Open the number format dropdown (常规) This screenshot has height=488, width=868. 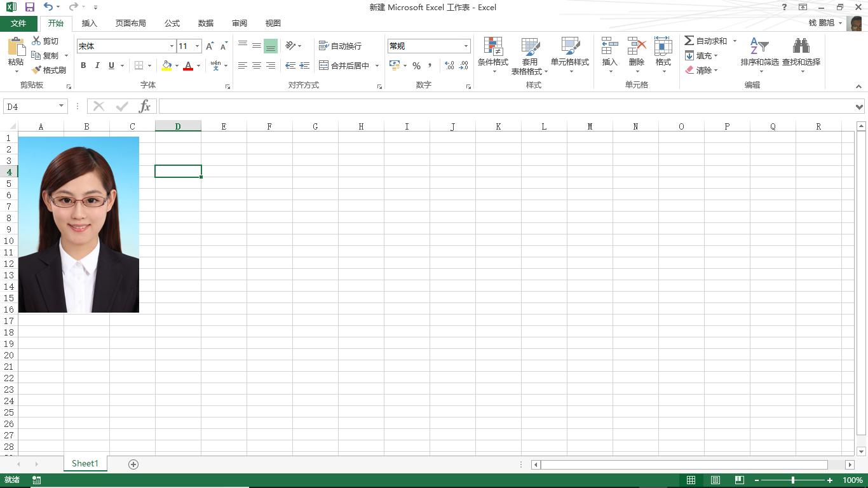click(x=466, y=45)
